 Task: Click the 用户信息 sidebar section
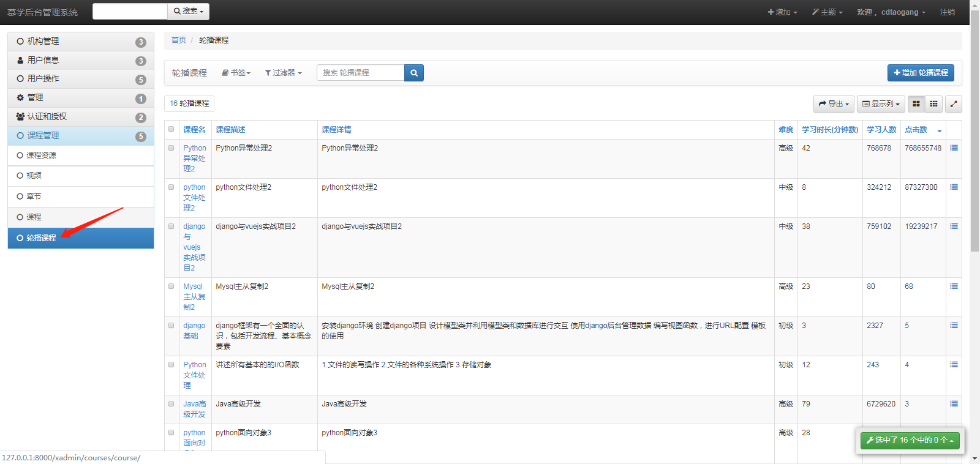coord(81,60)
